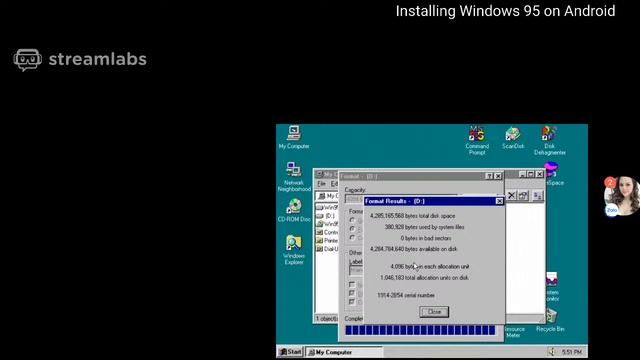Select the Win95 hard drive entry above (D:)
The width and height of the screenshot is (640, 360).
(x=327, y=207)
